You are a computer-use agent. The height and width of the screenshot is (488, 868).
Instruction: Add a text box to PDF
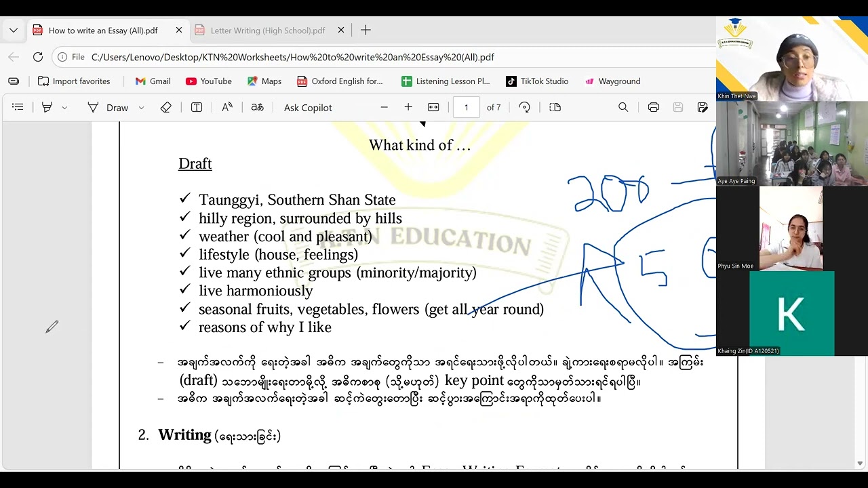(x=197, y=107)
